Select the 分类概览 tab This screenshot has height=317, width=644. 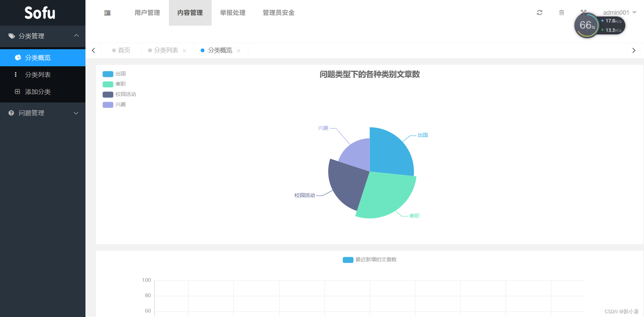(x=220, y=50)
